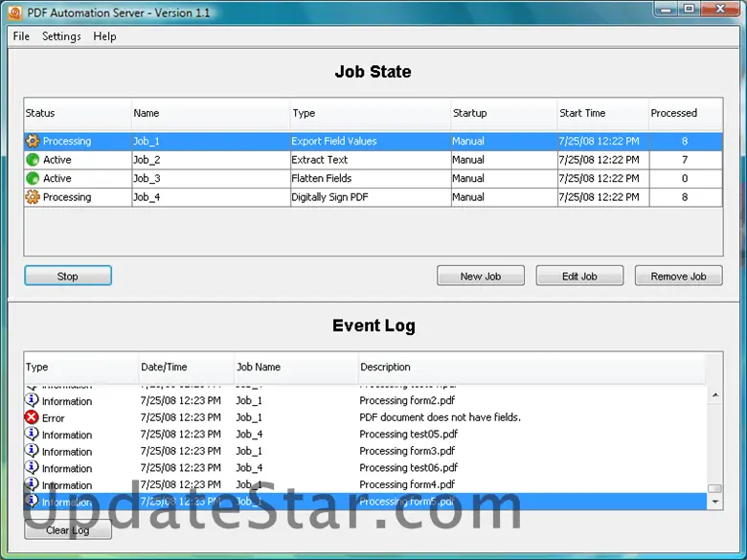Select the Processing test05.pdf log description
This screenshot has width=747, height=560.
408,434
